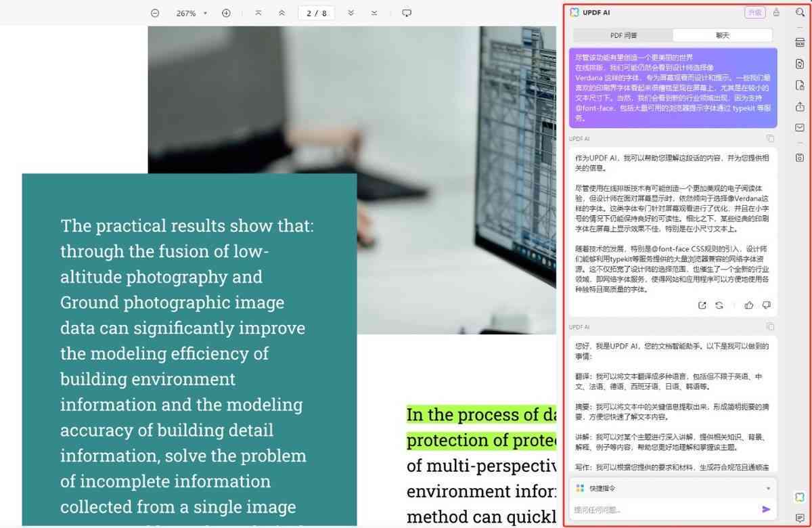The image size is (812, 528).
Task: Regenerate the AI response
Action: (719, 306)
